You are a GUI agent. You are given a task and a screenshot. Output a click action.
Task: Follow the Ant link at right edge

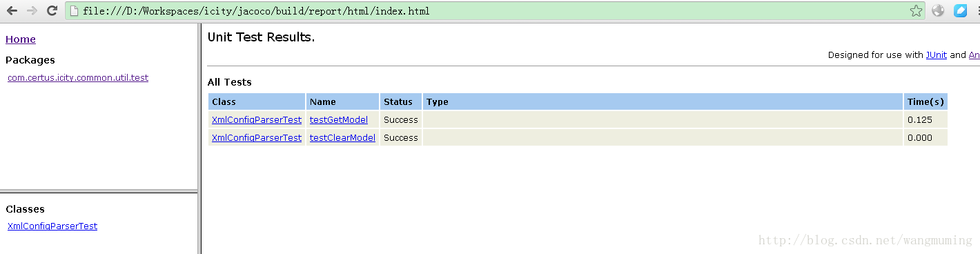[974, 55]
